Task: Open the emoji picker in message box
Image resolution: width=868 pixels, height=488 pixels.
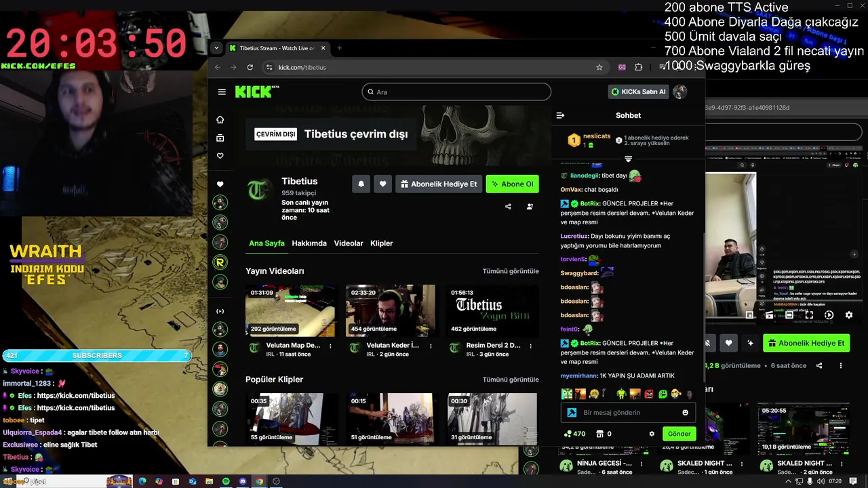Action: click(x=685, y=413)
